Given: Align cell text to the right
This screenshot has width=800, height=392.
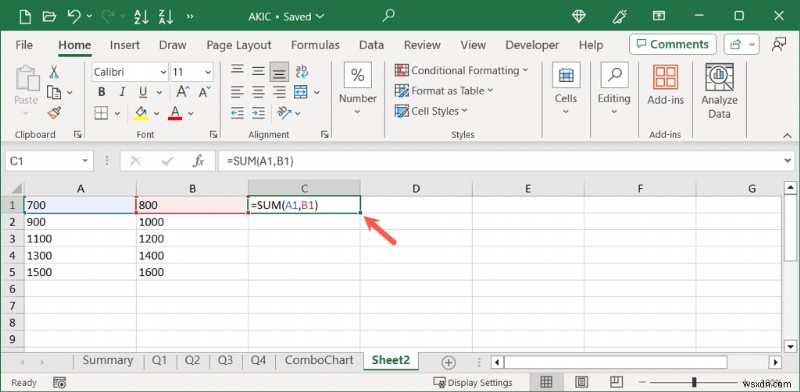Looking at the screenshot, I should coord(279,92).
